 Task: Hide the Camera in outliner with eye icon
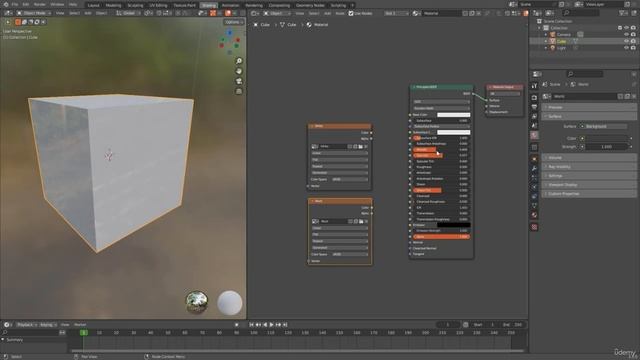coord(627,35)
